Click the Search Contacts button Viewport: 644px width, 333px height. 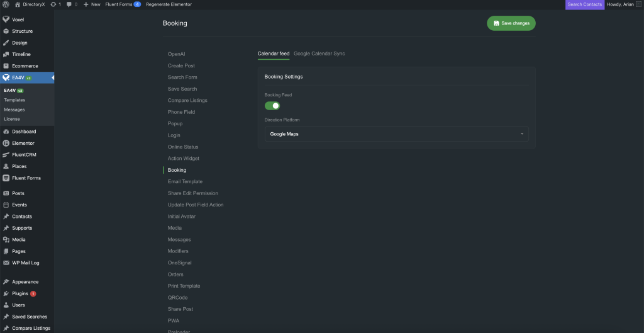pyautogui.click(x=584, y=4)
